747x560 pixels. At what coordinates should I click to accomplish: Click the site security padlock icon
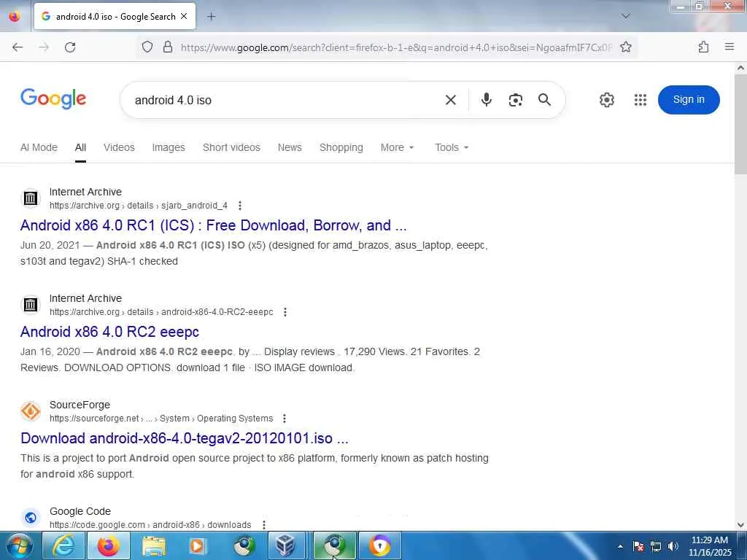pos(168,47)
